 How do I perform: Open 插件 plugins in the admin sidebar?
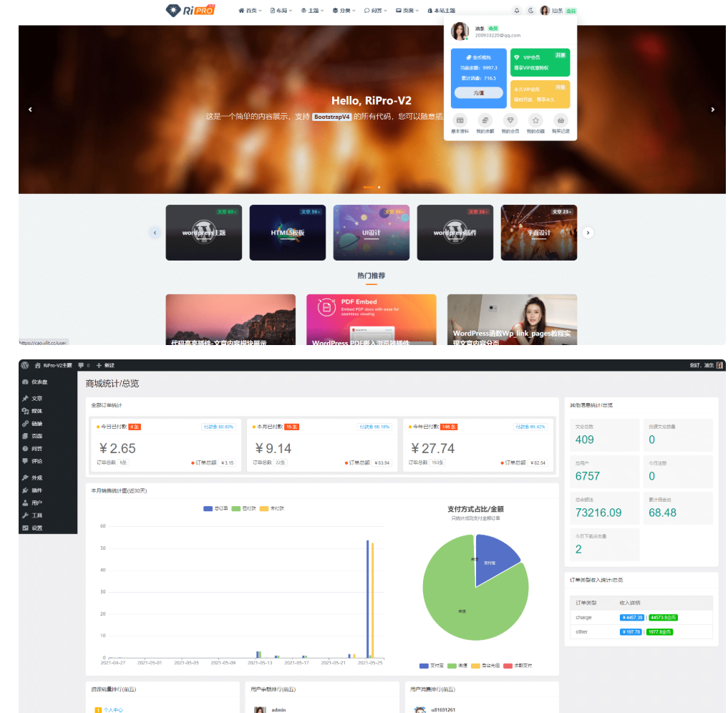[x=37, y=490]
